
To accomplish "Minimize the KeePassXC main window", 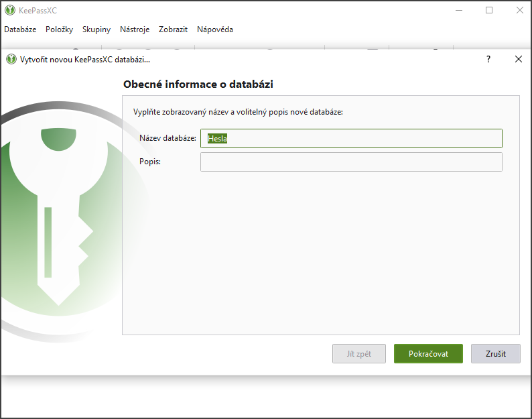I will (x=459, y=10).
